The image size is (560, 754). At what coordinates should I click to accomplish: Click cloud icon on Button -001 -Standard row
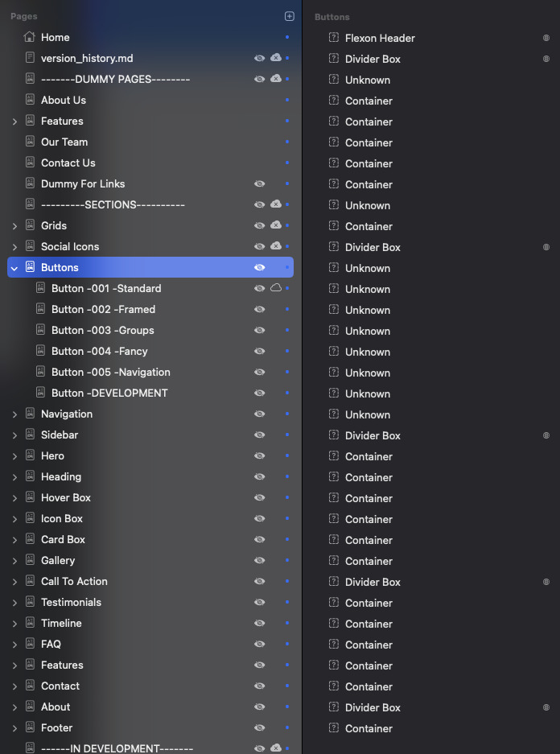276,288
